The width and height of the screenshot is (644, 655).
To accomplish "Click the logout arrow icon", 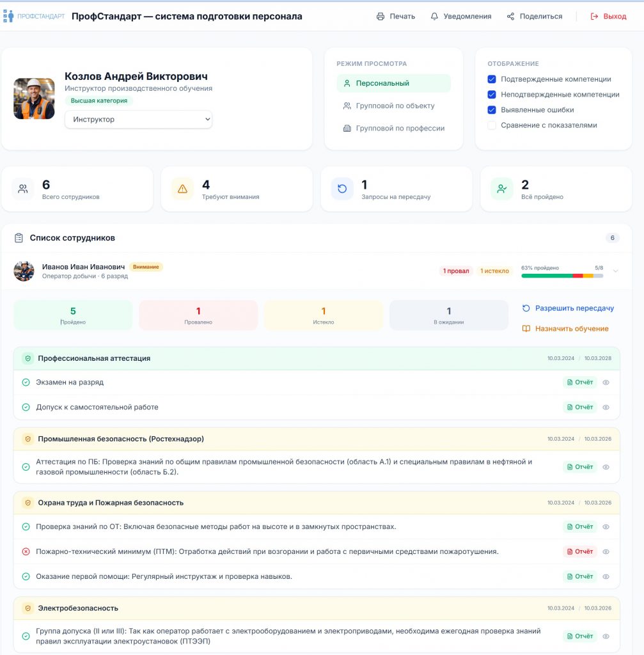I will (x=594, y=17).
